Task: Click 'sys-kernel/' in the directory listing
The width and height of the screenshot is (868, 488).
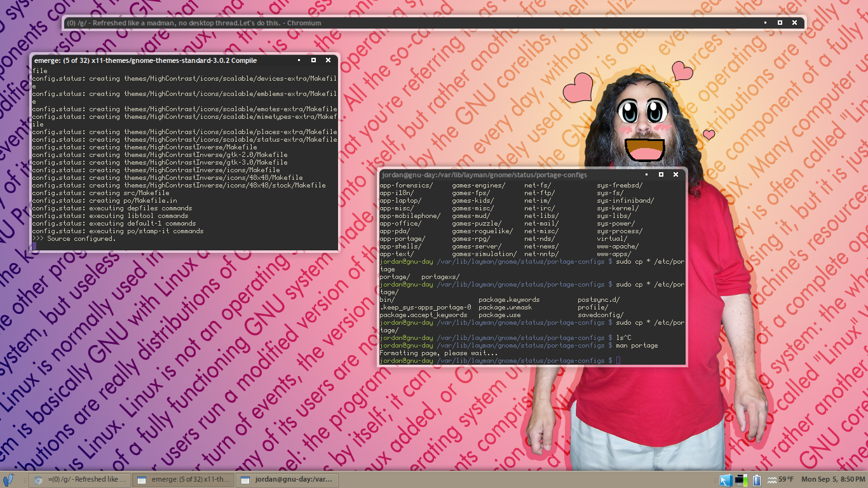Action: pos(618,208)
